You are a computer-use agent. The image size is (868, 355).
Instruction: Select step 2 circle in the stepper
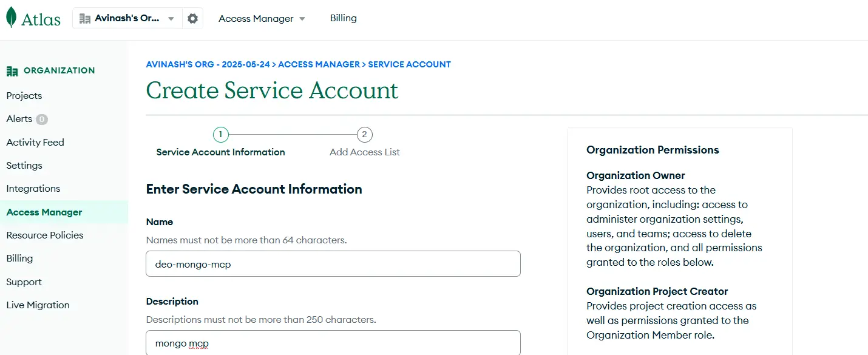pyautogui.click(x=364, y=134)
